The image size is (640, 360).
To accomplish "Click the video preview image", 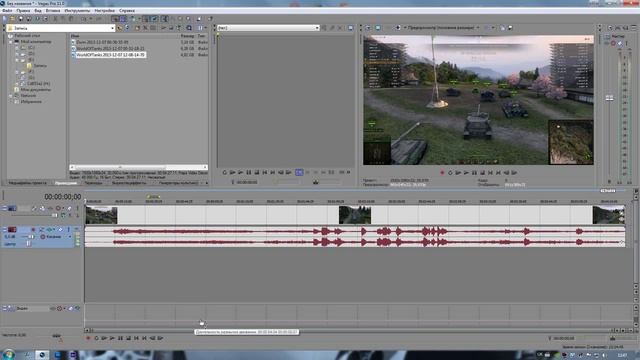I will (x=478, y=100).
